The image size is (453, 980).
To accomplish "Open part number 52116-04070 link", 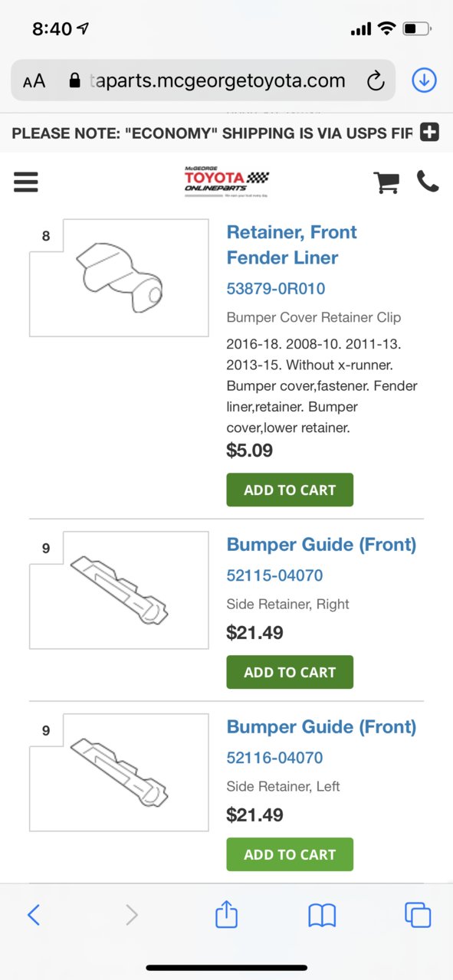I will tap(274, 758).
